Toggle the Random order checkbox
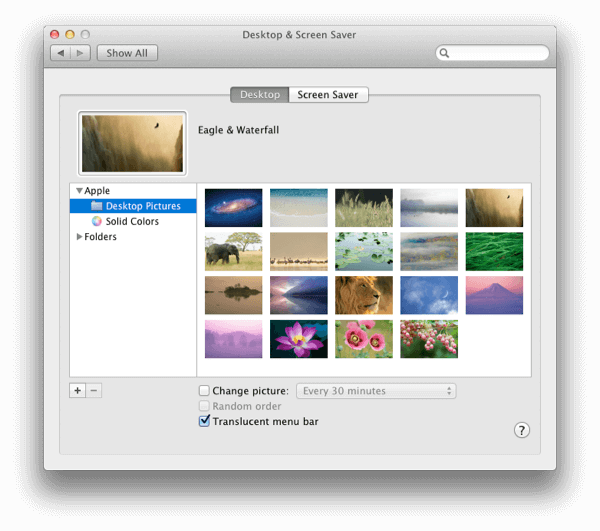 click(x=204, y=406)
